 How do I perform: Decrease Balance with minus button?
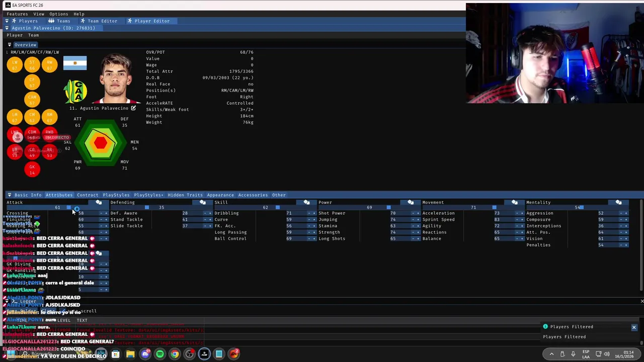click(517, 239)
